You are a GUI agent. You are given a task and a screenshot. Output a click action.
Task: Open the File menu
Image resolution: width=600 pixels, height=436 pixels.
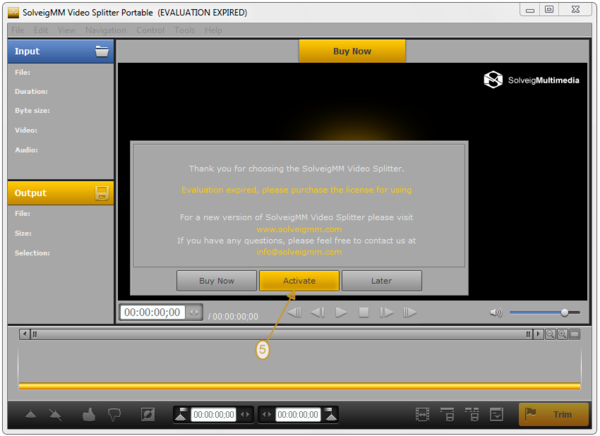18,30
